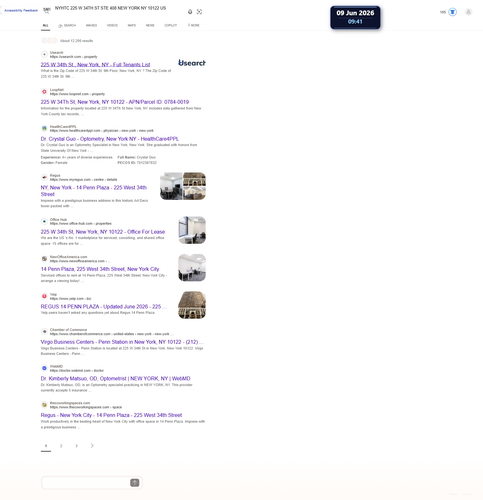The image size is (483, 500).
Task: Switch to the Videos tab
Action: click(112, 25)
